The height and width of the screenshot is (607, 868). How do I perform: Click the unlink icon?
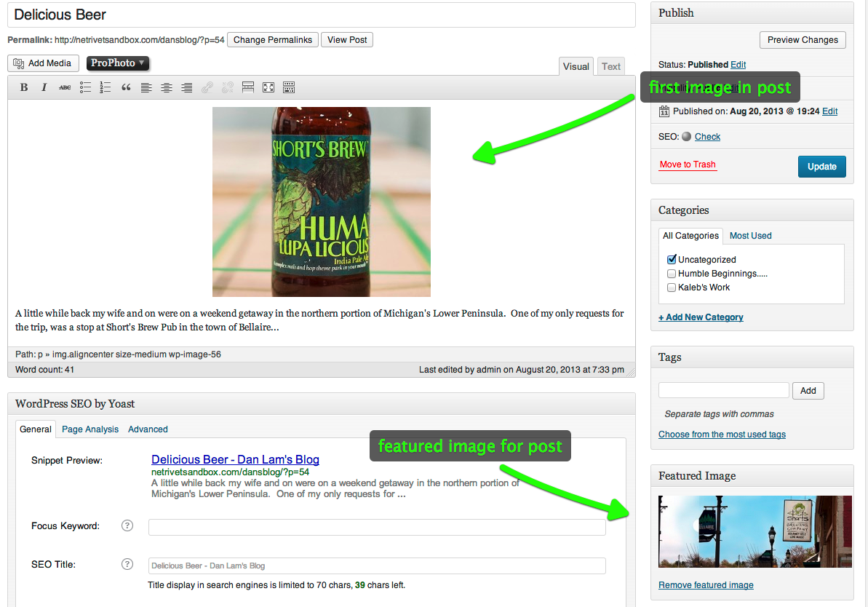228,87
